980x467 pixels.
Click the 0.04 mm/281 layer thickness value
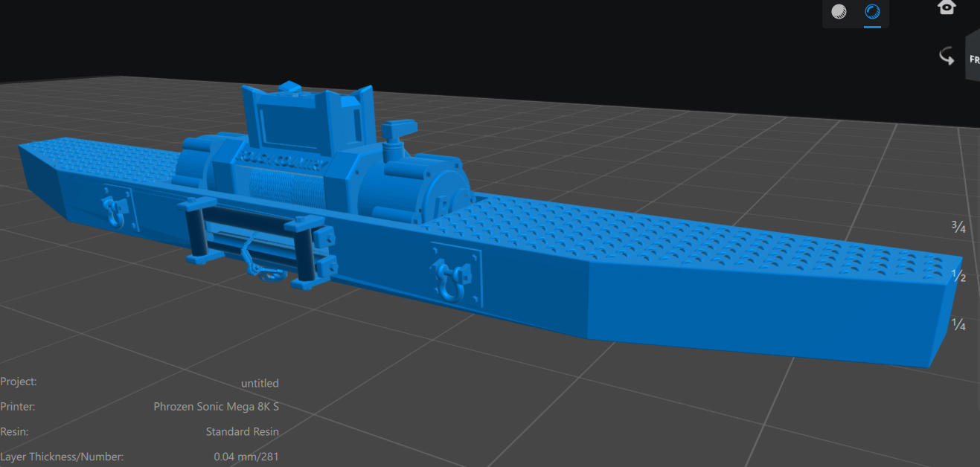tap(246, 456)
